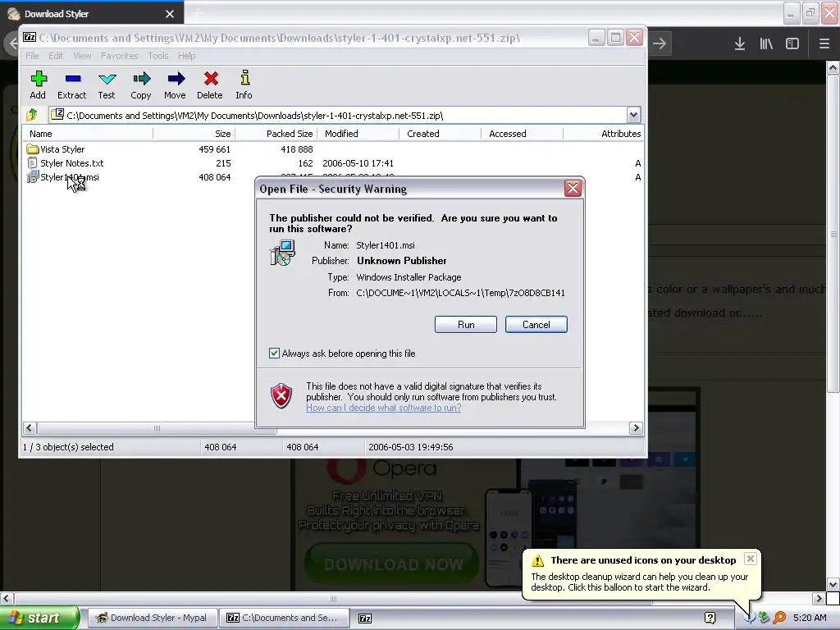This screenshot has height=630, width=840.
Task: Open the browser library icon
Action: pos(766,43)
